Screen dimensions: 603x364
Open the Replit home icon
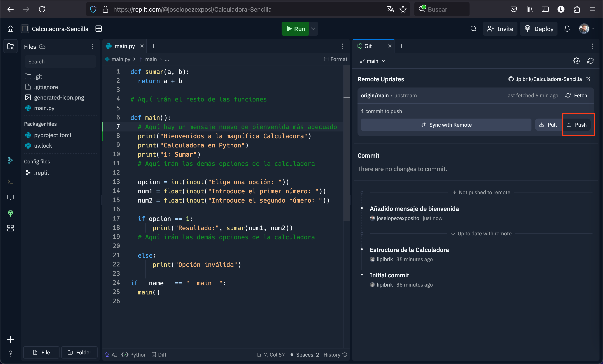point(10,29)
